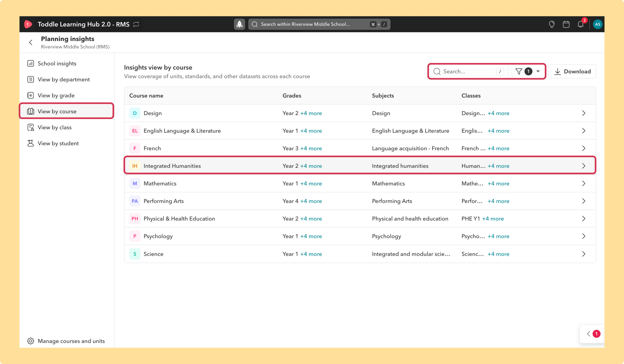Image resolution: width=624 pixels, height=364 pixels.
Task: Show +4 more grades for Design
Action: [x=311, y=113]
